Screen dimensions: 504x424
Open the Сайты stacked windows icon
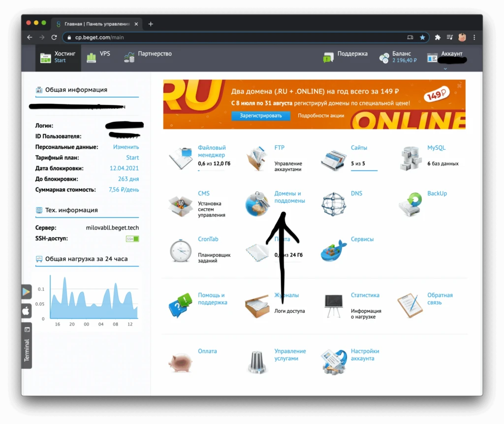click(x=333, y=159)
